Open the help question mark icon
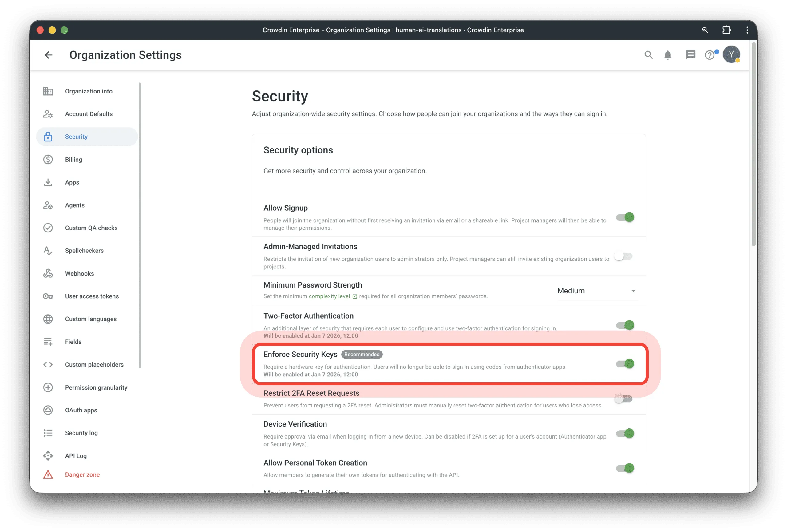This screenshot has height=532, width=787. pos(710,55)
